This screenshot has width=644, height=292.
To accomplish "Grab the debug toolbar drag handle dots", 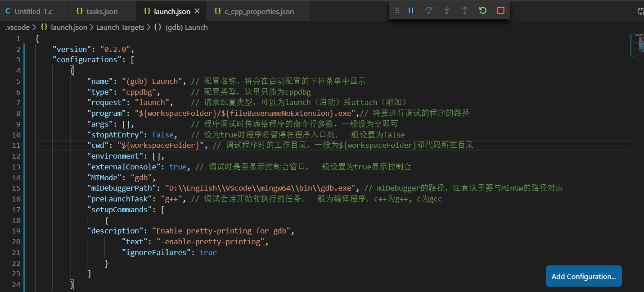I will click(397, 10).
